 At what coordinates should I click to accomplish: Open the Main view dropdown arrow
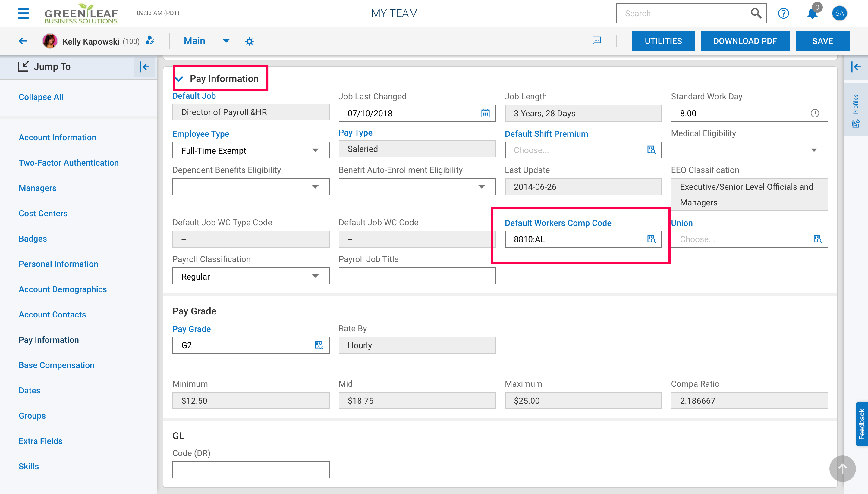226,41
